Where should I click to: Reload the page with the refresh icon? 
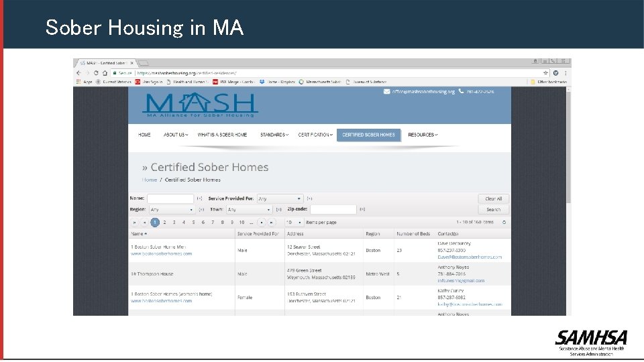96,73
